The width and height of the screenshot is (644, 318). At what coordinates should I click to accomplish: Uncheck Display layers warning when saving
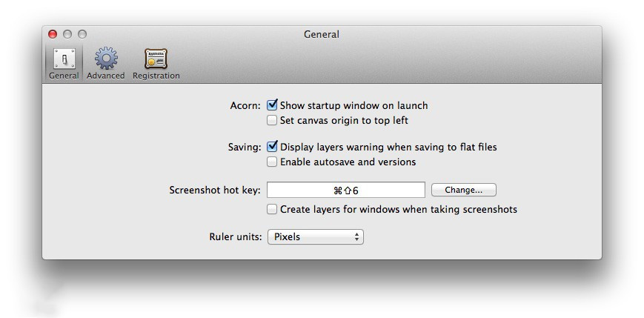(x=272, y=147)
